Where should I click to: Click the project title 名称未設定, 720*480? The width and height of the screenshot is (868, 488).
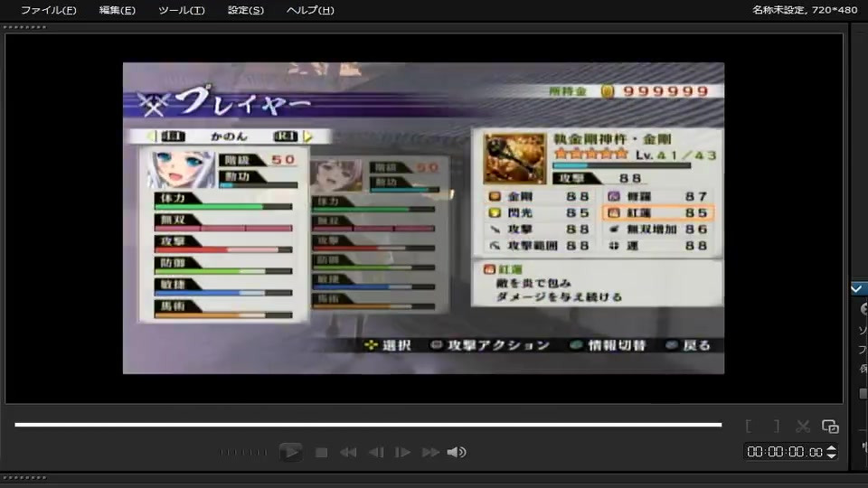805,10
